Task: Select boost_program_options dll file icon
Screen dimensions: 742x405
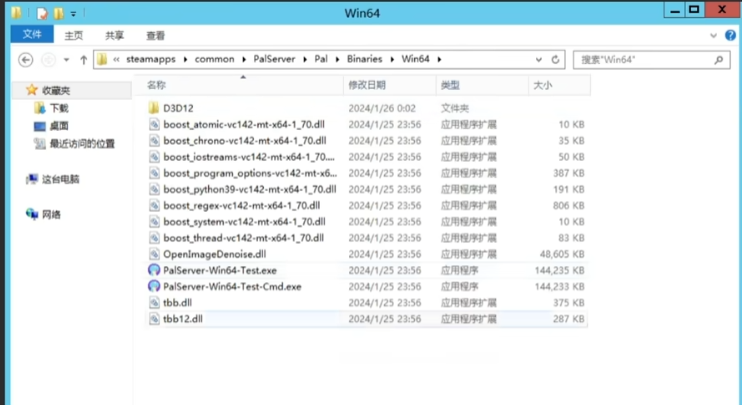Action: pyautogui.click(x=154, y=173)
